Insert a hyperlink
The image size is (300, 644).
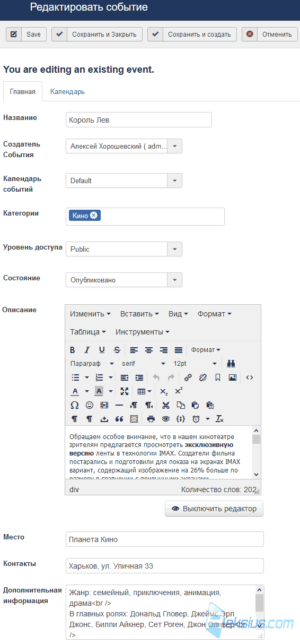(188, 377)
